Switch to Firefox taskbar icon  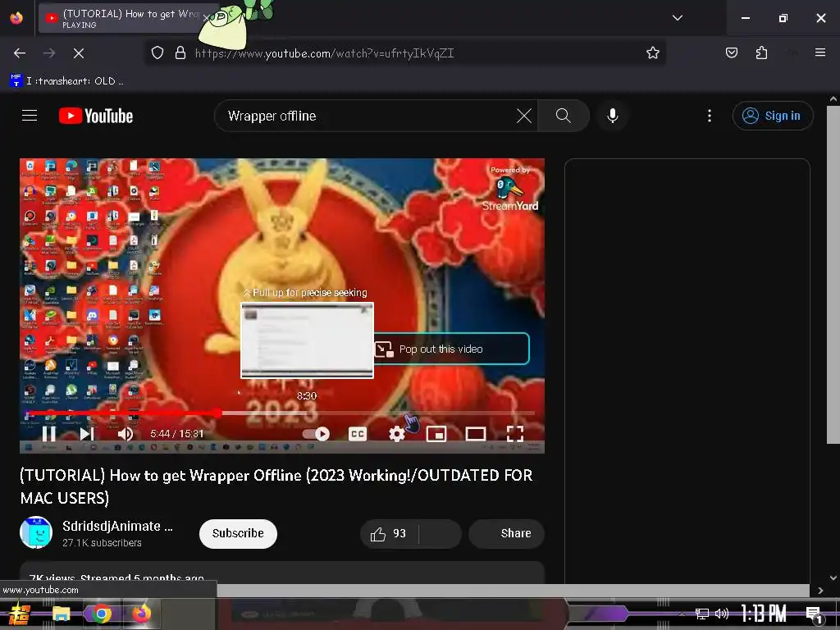tap(141, 614)
